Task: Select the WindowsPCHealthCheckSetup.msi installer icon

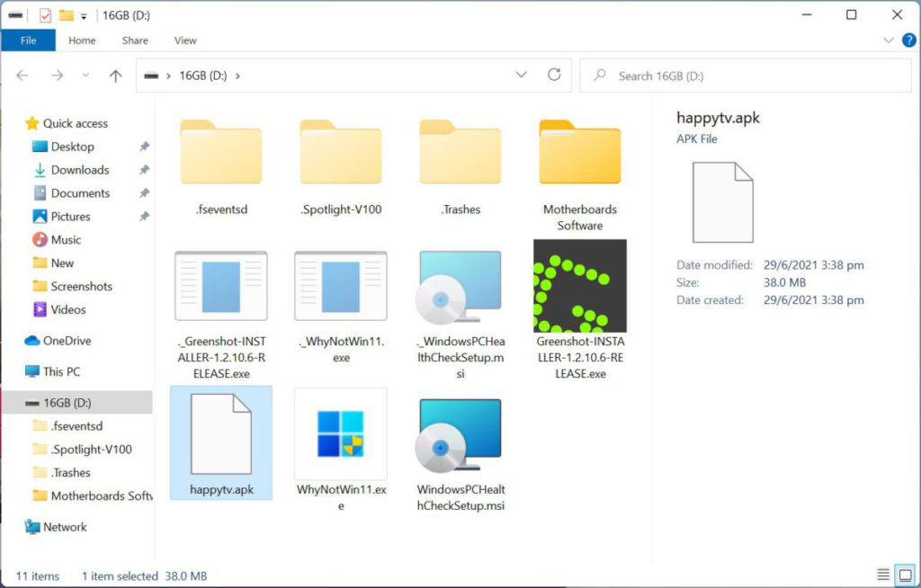Action: [x=459, y=436]
